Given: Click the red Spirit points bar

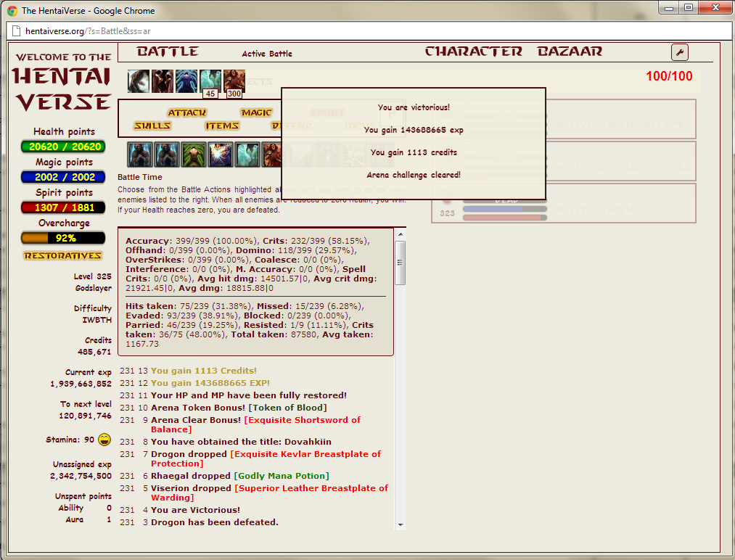Looking at the screenshot, I should pyautogui.click(x=63, y=207).
